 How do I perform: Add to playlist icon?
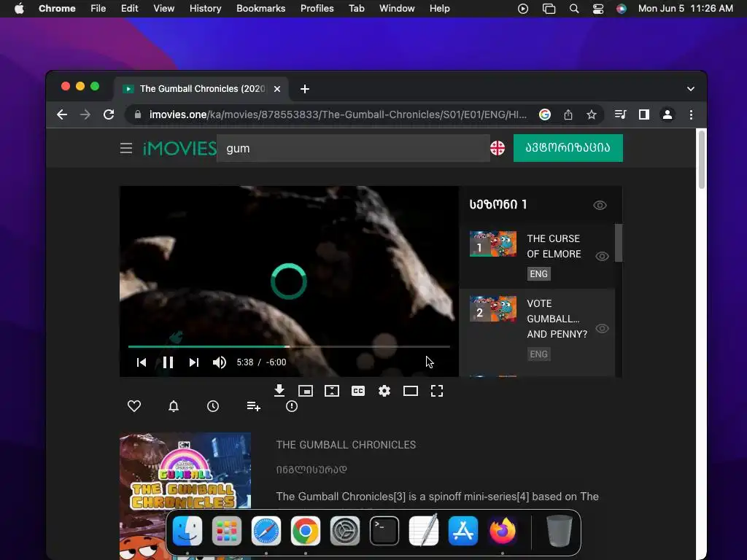pos(253,406)
